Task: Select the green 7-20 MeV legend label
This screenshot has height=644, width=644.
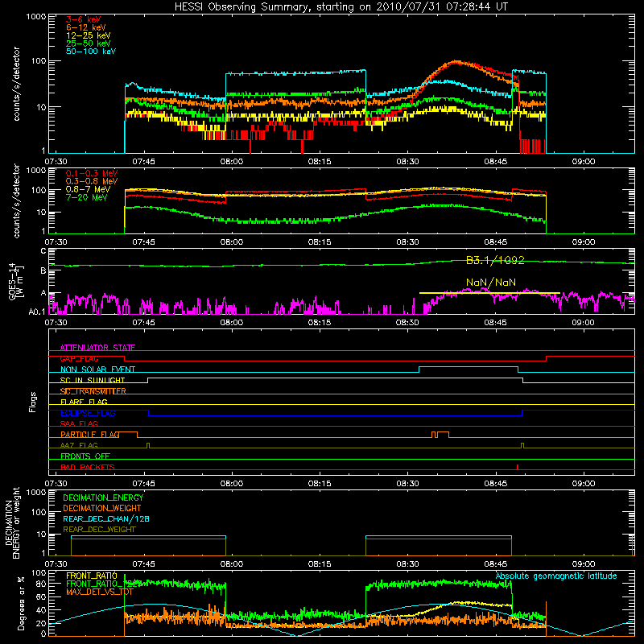Action: click(87, 197)
